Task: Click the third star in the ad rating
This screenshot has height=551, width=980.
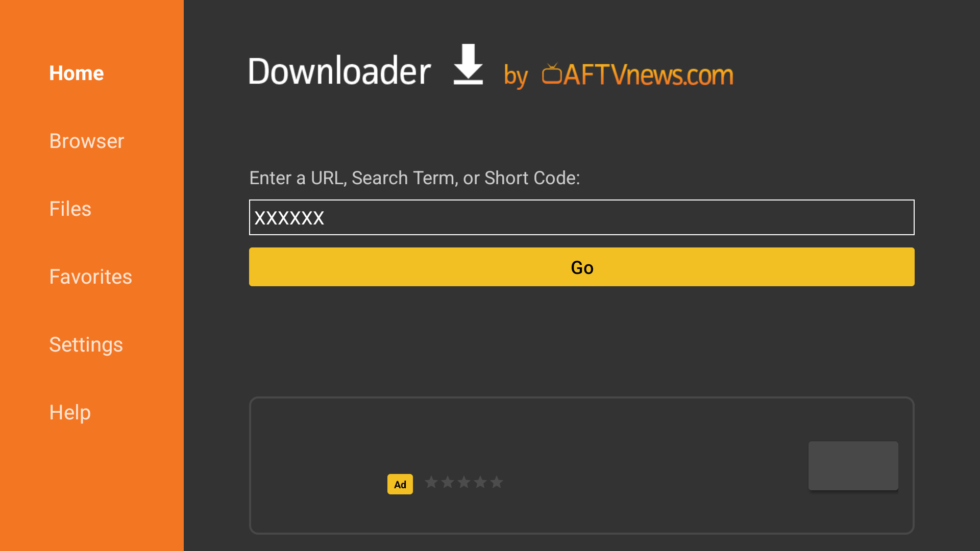Action: [x=464, y=482]
